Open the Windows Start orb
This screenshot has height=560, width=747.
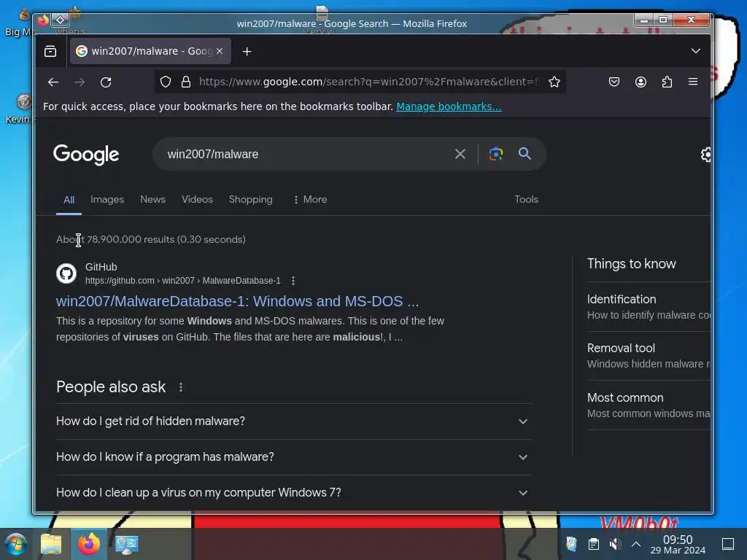coord(16,544)
